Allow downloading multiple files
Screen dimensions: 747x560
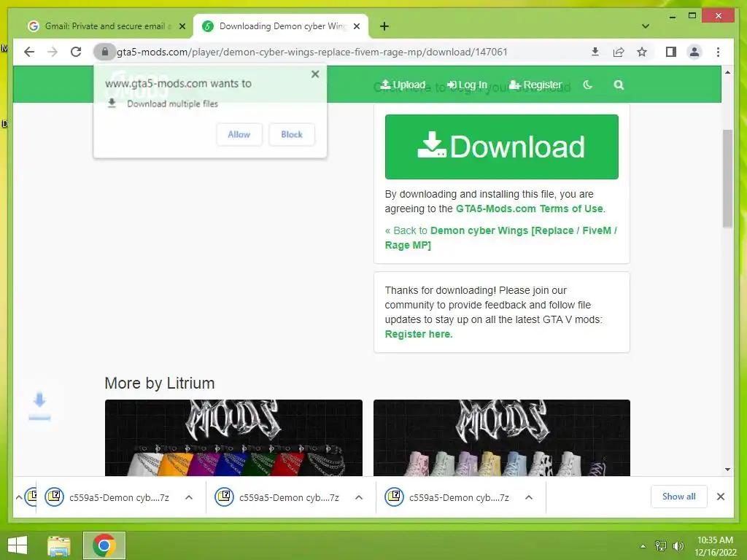point(239,134)
